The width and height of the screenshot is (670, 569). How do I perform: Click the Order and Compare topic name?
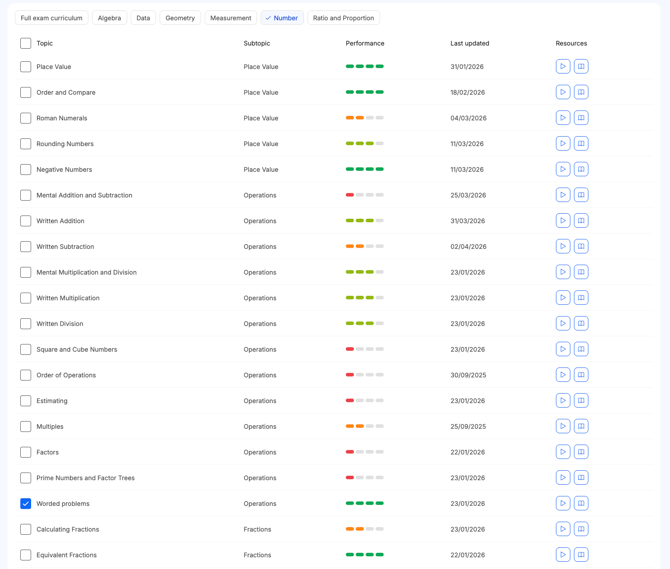66,92
